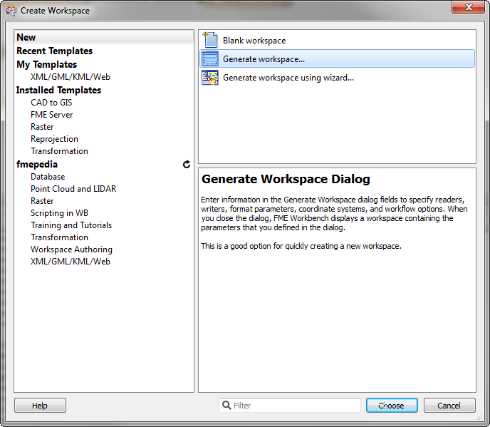Click the Cancel button
Image resolution: width=490 pixels, height=427 pixels.
449,406
